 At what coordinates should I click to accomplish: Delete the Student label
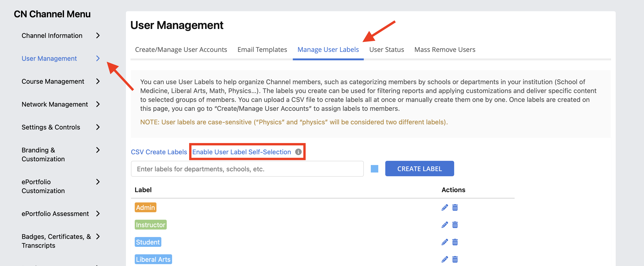point(455,242)
